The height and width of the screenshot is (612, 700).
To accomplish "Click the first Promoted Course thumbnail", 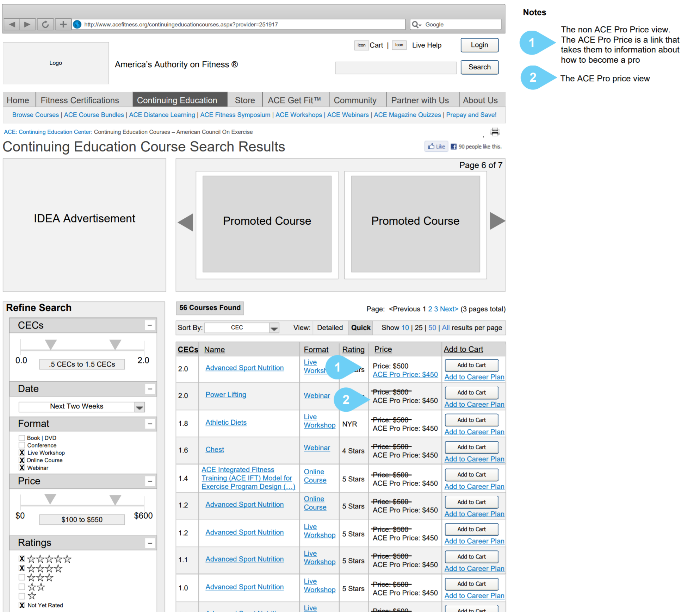I will 267,224.
